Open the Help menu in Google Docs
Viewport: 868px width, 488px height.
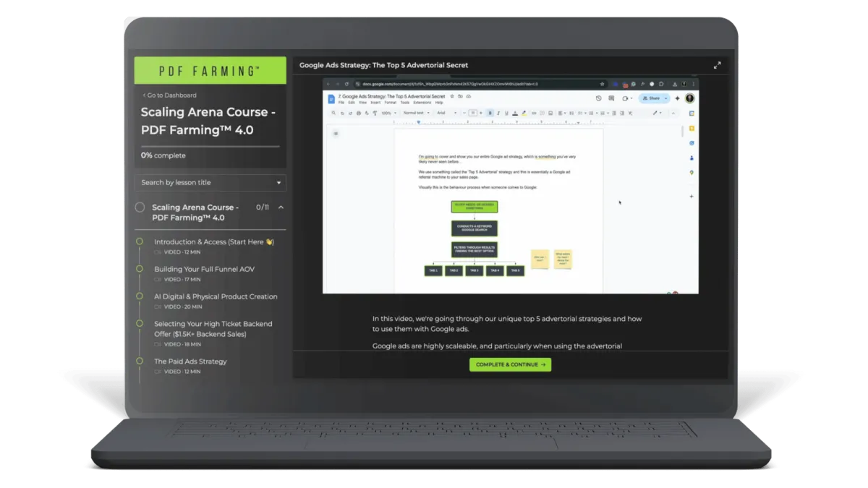[439, 103]
